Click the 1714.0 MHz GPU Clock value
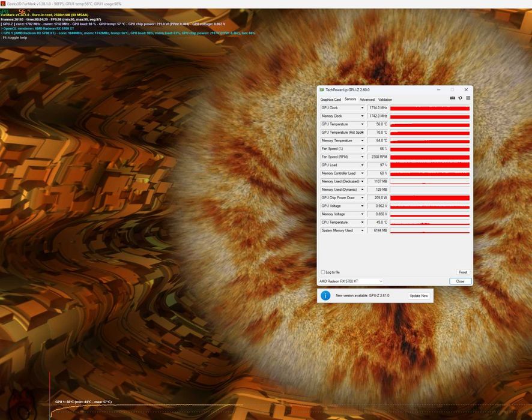Image resolution: width=532 pixels, height=420 pixels. coord(378,108)
